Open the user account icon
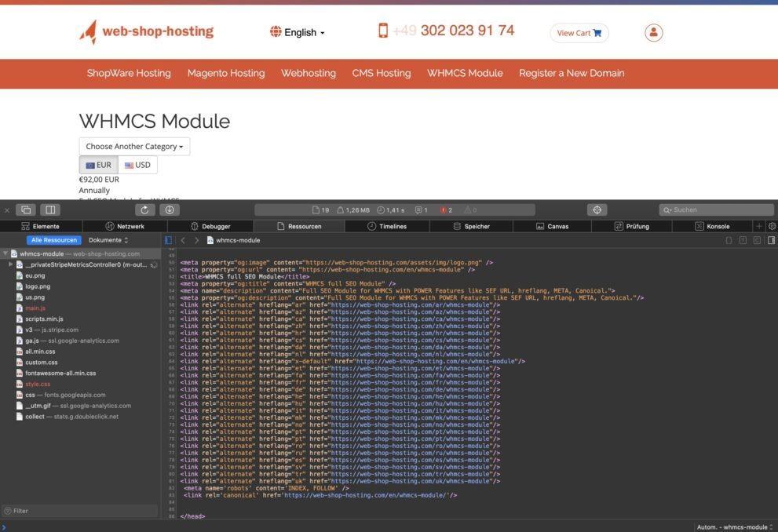 tap(653, 33)
